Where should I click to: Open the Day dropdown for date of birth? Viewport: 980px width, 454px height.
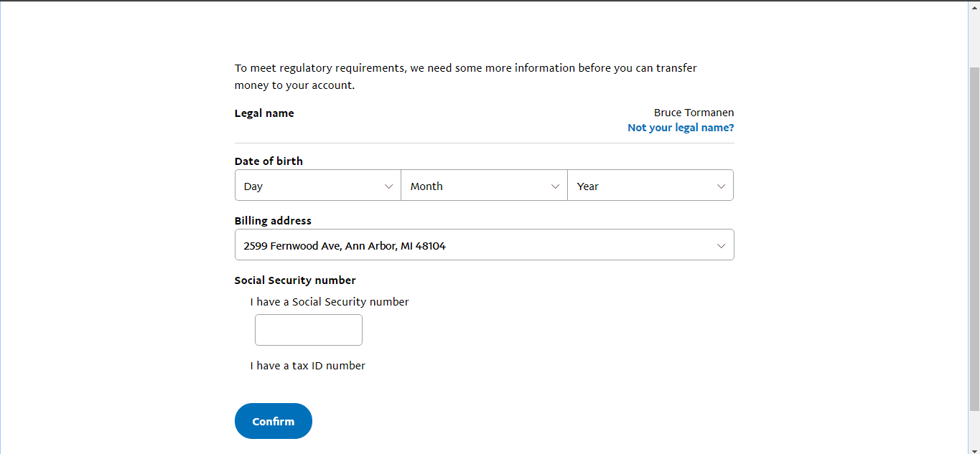click(x=317, y=186)
